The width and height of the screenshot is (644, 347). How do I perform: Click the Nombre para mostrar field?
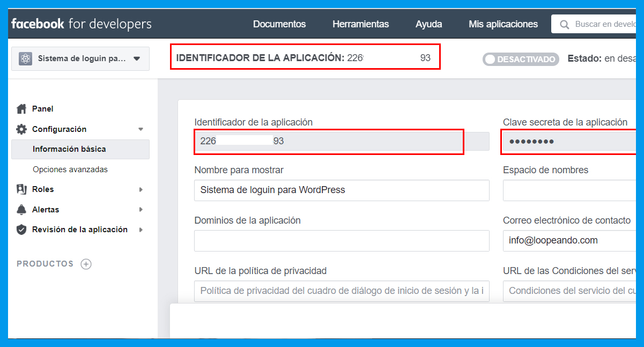342,190
